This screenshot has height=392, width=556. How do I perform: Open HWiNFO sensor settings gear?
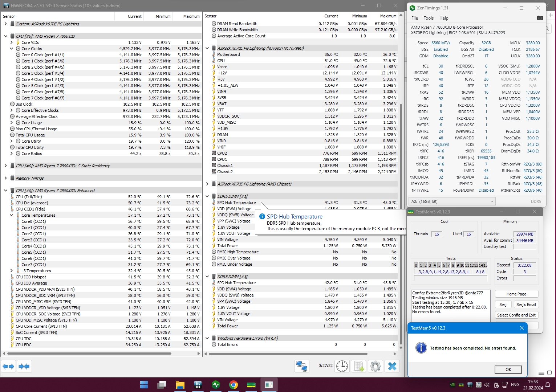coord(376,366)
